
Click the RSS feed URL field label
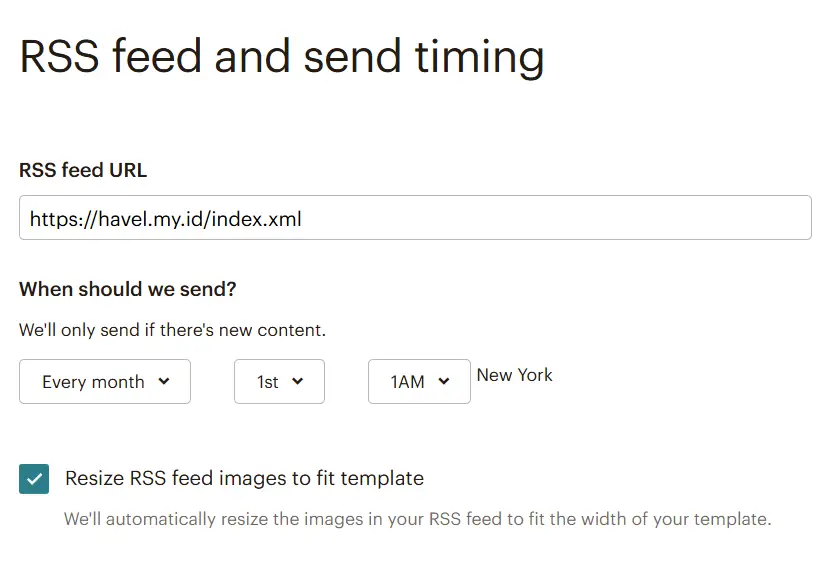coord(83,170)
